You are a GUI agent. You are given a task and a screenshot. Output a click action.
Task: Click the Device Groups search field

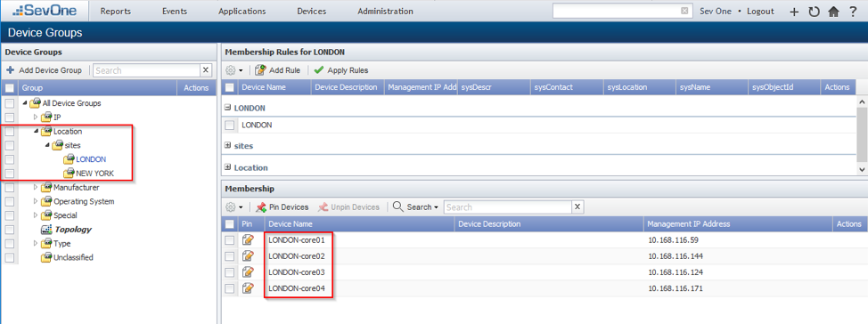pyautogui.click(x=147, y=70)
